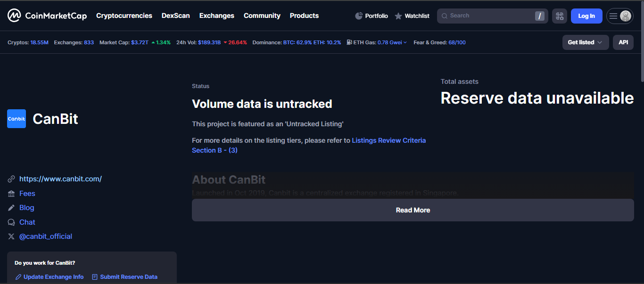Click the search magnifier icon
644x284 pixels.
444,16
